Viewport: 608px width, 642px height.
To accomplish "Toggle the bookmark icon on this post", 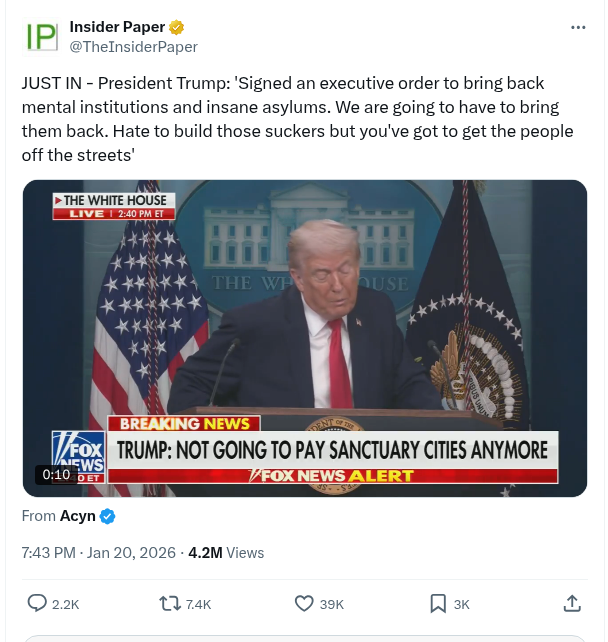I will click(x=438, y=604).
